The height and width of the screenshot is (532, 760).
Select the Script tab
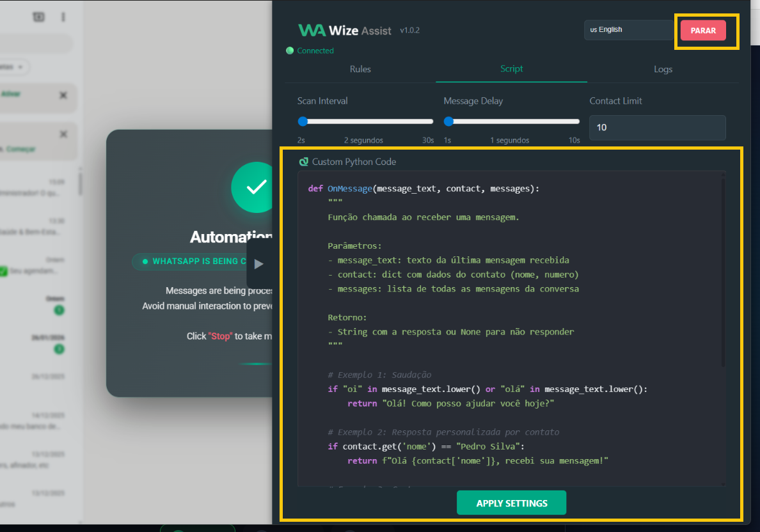tap(511, 69)
